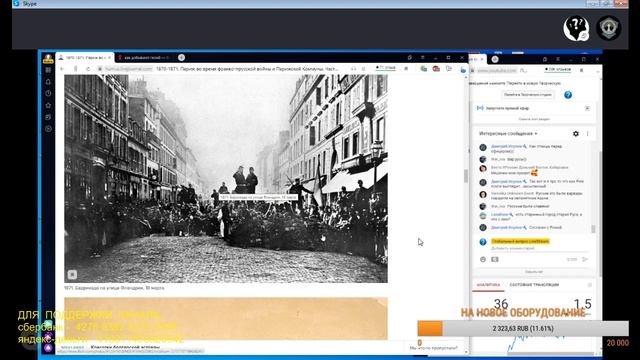Select the 'Состояние трансляции' tab
This screenshot has width=640, height=360.
click(x=534, y=285)
